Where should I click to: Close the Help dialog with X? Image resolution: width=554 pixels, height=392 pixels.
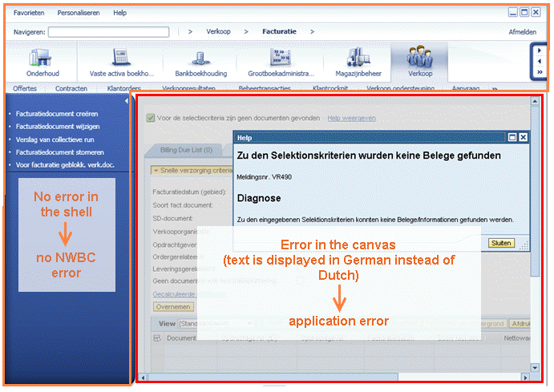click(x=524, y=137)
